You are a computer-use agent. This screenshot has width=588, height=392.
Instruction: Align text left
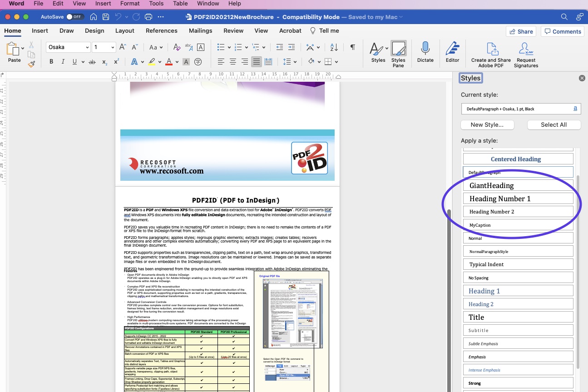(221, 62)
